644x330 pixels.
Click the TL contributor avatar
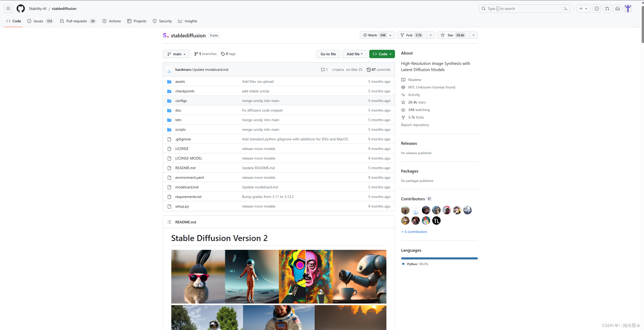(x=436, y=221)
